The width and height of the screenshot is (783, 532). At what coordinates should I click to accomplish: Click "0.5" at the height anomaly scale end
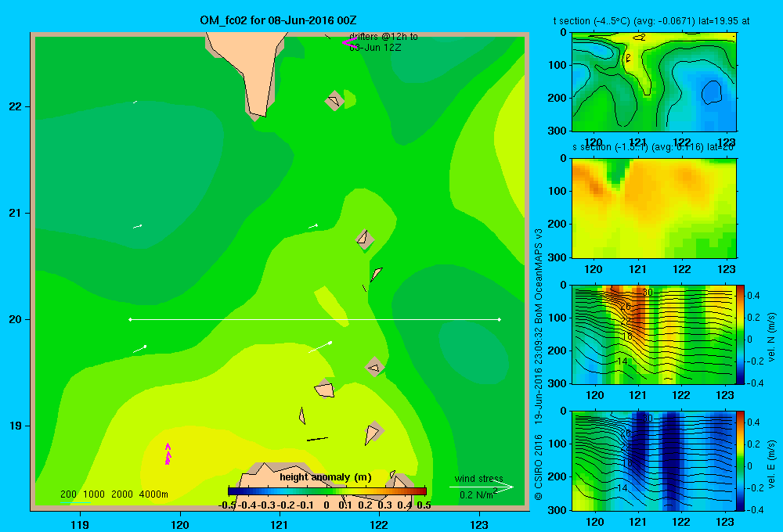pos(424,505)
